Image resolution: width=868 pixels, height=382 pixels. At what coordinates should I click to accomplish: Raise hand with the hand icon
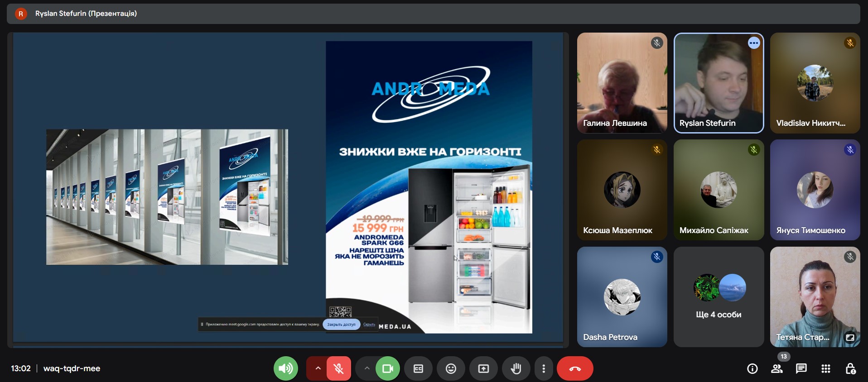516,368
